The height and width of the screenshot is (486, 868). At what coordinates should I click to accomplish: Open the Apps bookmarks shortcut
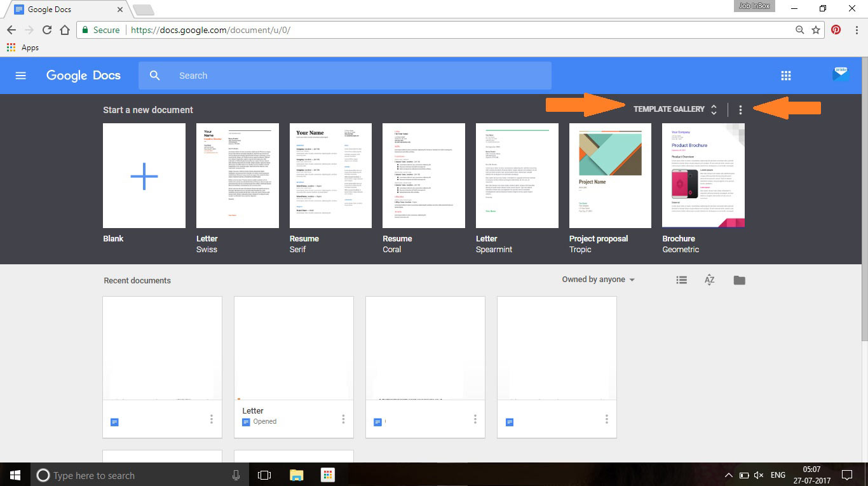coord(23,48)
